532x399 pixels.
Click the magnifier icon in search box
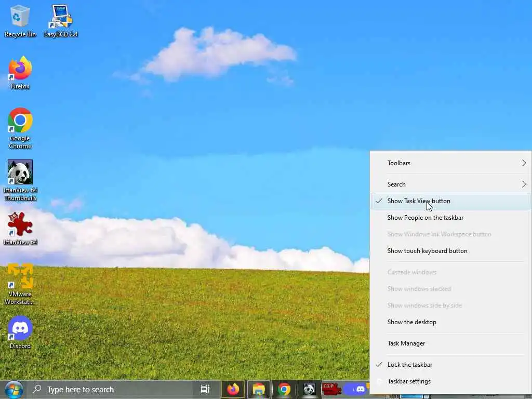click(37, 389)
